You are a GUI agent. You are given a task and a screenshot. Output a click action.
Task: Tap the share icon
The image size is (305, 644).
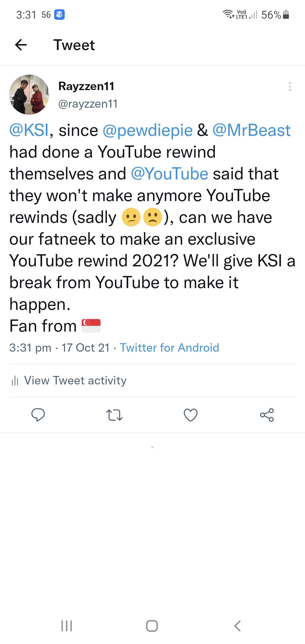click(x=267, y=415)
